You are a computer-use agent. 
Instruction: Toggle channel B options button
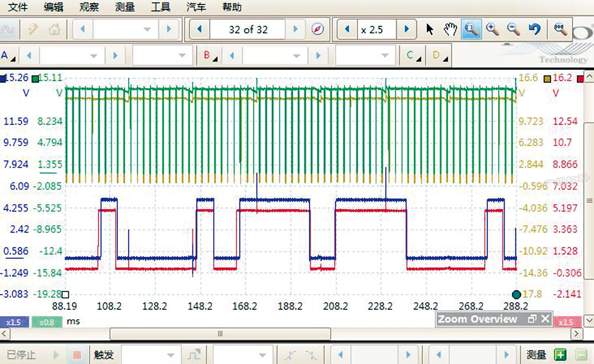pyautogui.click(x=210, y=56)
